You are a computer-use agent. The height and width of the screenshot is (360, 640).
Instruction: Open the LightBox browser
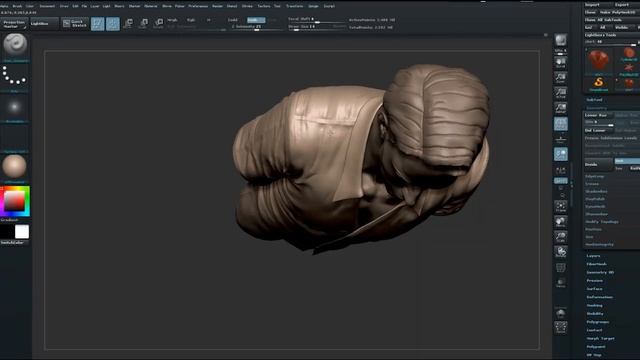coord(44,24)
